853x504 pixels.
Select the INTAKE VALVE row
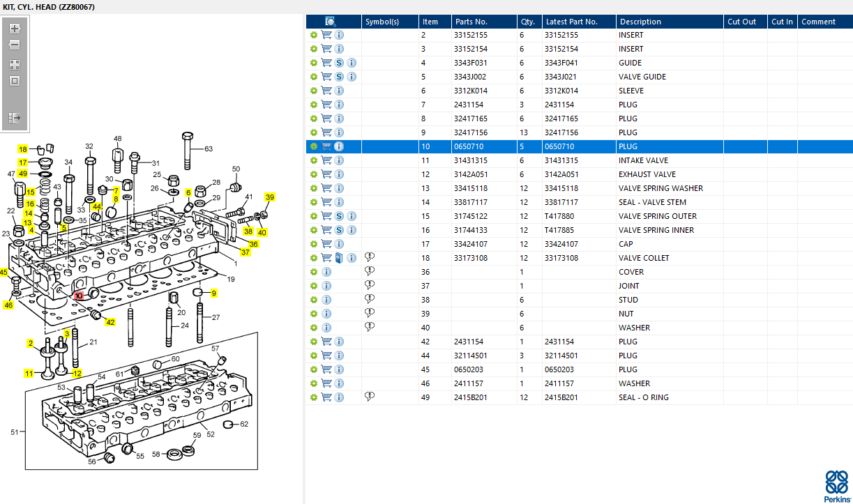pos(642,160)
